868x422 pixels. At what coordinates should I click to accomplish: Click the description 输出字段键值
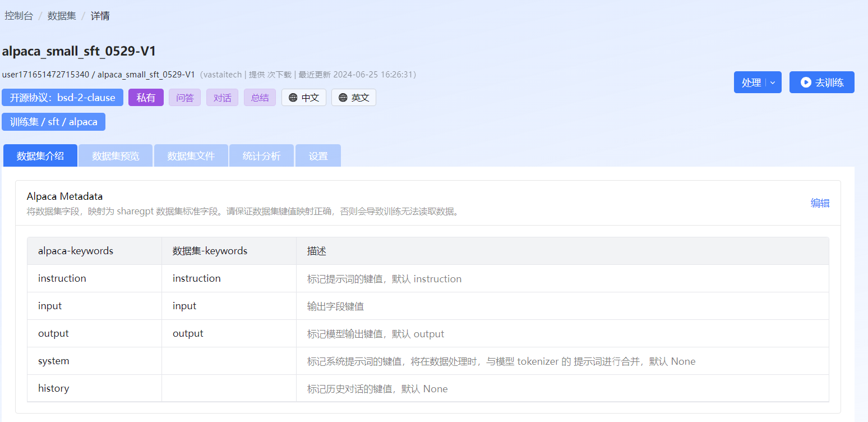[336, 306]
